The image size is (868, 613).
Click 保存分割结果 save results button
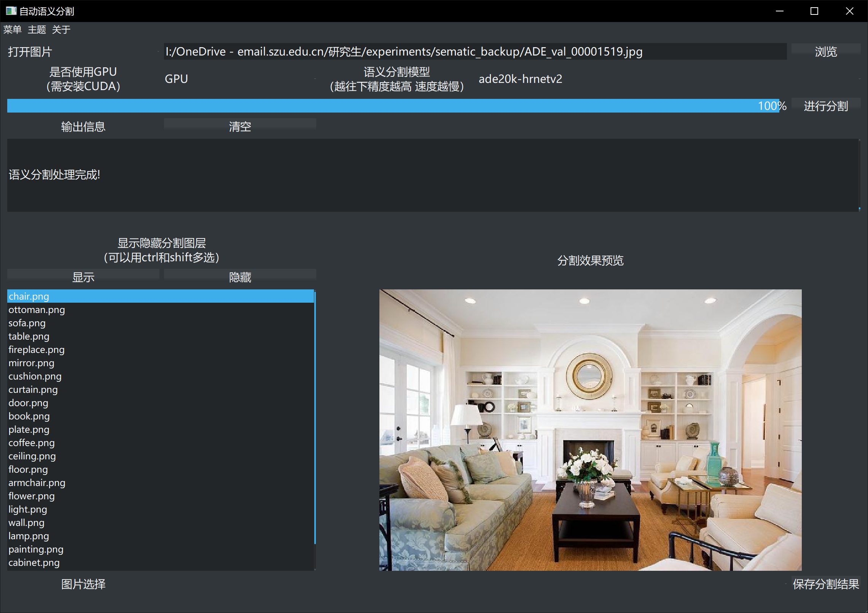825,584
